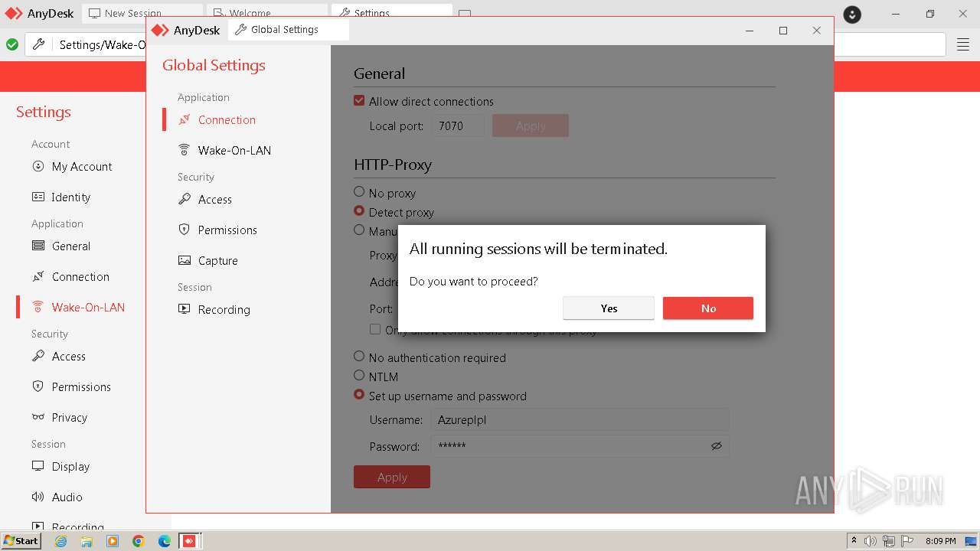
Task: Click dark round download icon in title bar
Action: 852,14
